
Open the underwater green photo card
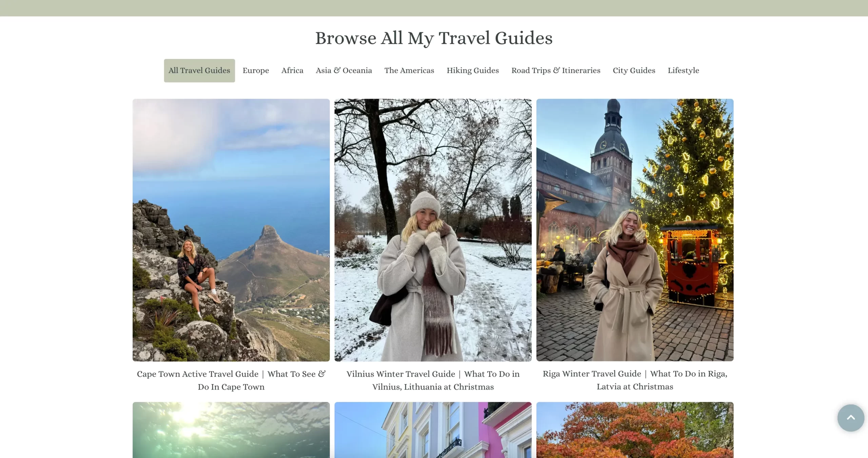231,430
